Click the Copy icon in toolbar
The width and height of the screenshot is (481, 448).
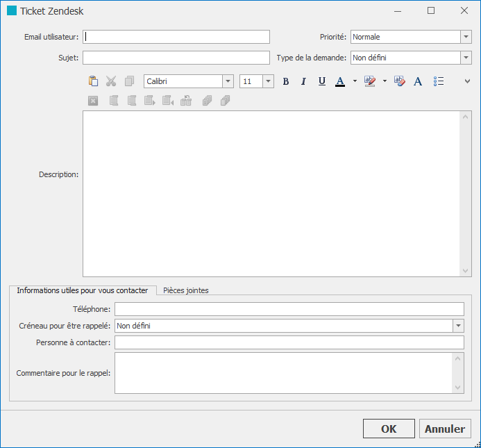click(x=130, y=81)
